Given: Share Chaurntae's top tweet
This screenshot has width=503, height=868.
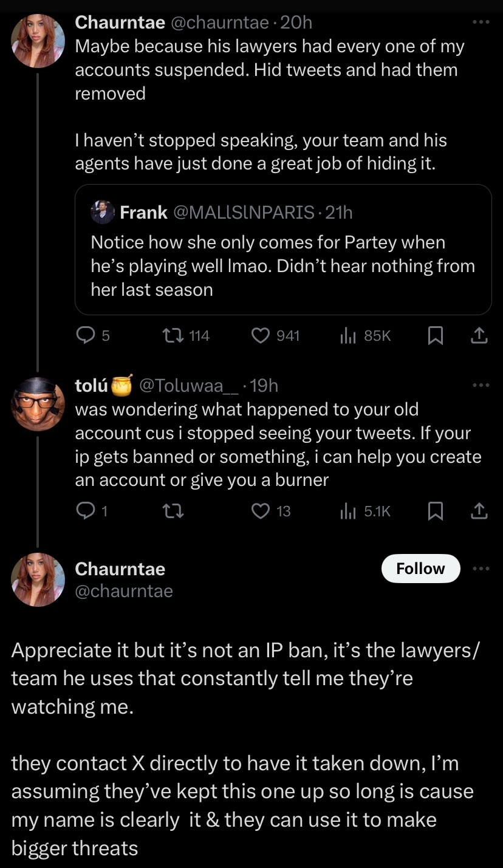Looking at the screenshot, I should pyautogui.click(x=479, y=335).
